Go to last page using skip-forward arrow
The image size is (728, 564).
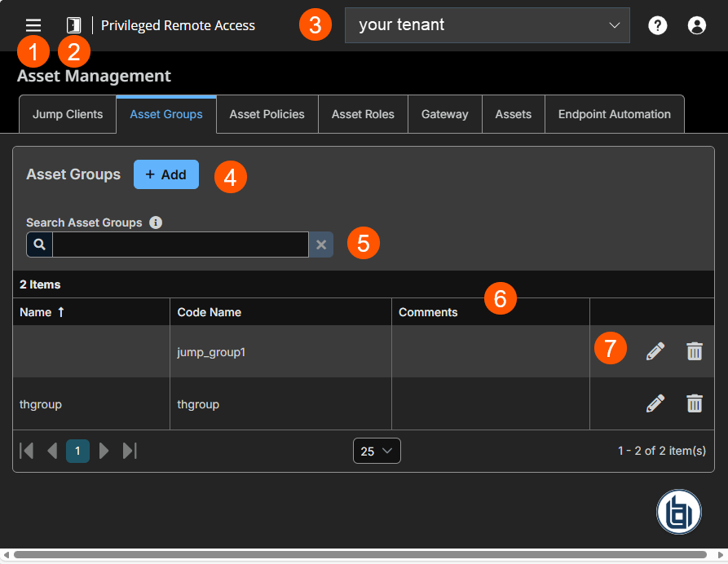coord(130,450)
